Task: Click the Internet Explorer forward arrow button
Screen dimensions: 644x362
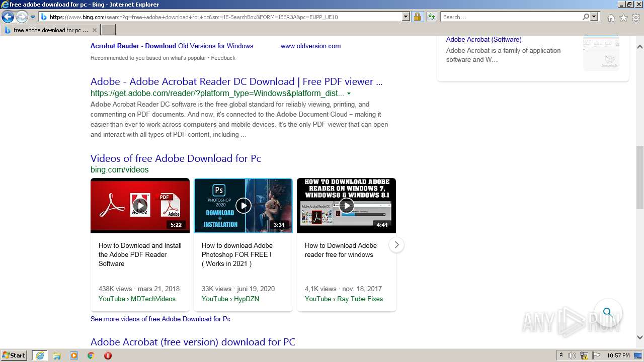Action: click(x=21, y=17)
